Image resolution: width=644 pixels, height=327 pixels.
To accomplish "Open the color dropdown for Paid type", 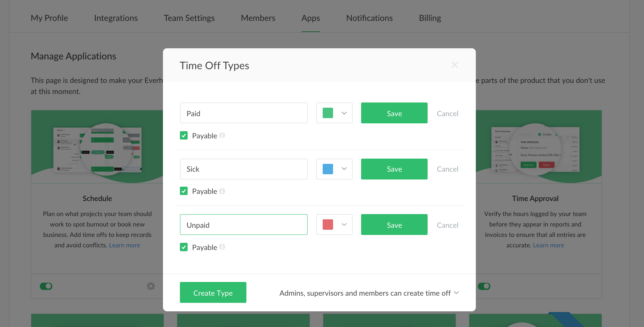I will pyautogui.click(x=334, y=113).
